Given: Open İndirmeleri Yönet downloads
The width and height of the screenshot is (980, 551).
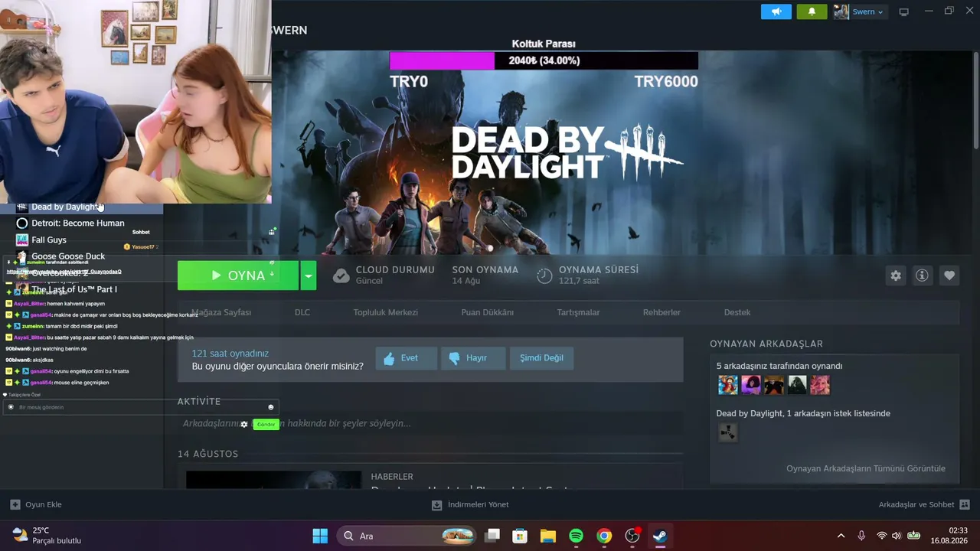Looking at the screenshot, I should [x=470, y=504].
